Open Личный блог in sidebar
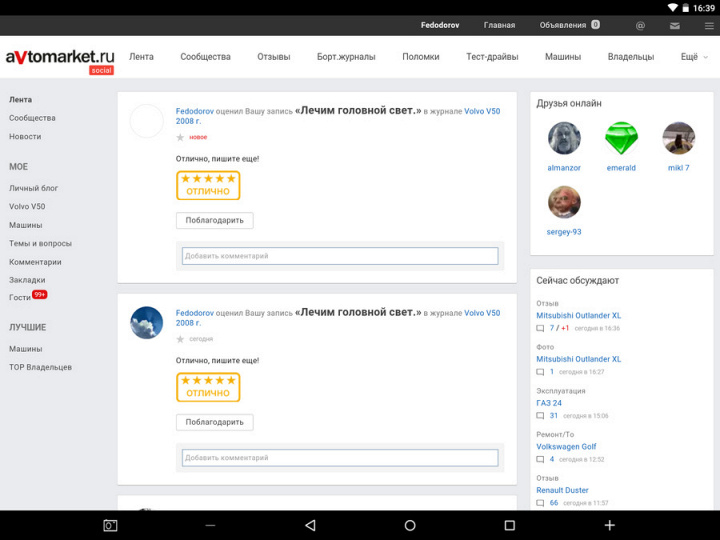The image size is (720, 540). click(34, 188)
